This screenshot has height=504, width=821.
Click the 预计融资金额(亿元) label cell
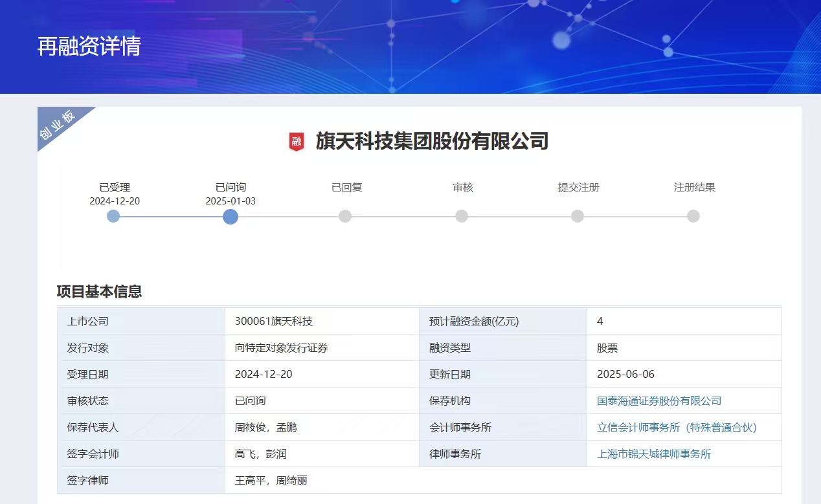[x=503, y=321]
